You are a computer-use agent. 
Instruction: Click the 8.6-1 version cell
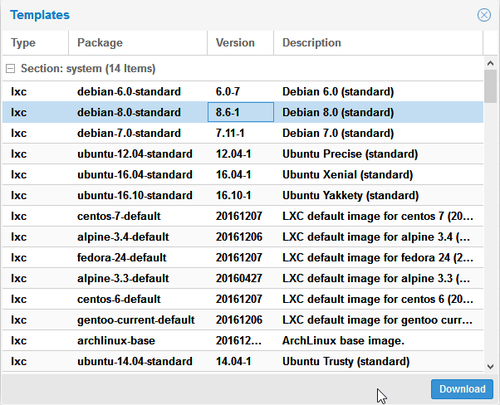[x=241, y=112]
